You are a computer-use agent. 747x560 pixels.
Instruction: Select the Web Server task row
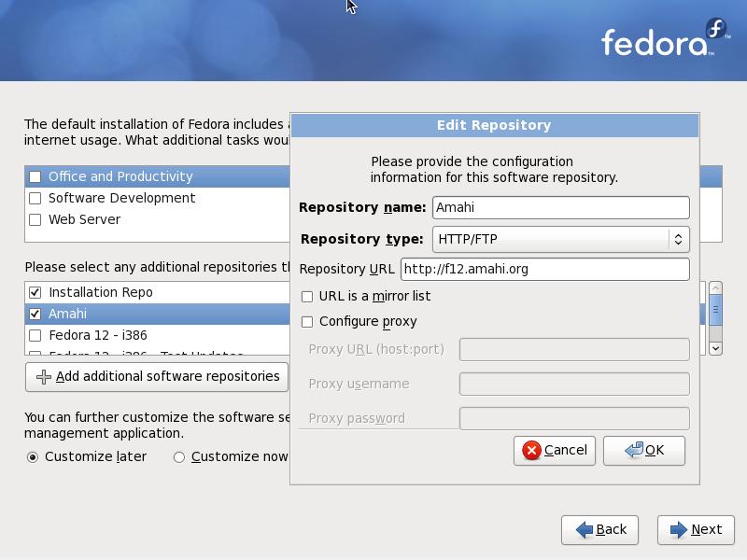[x=157, y=219]
